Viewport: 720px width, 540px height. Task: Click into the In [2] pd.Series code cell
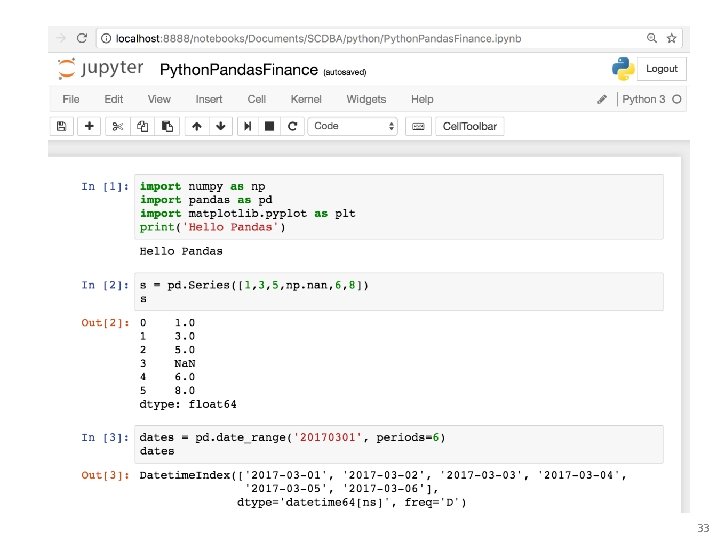coord(399,292)
